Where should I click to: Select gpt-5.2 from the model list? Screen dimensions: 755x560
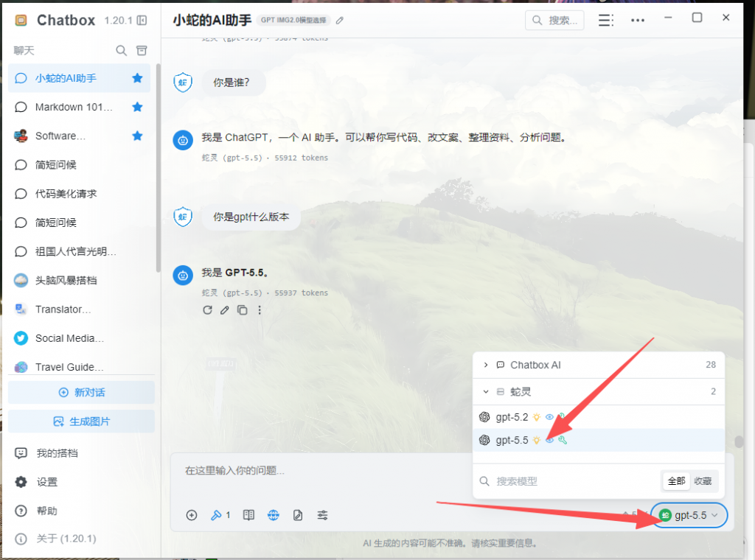click(512, 417)
